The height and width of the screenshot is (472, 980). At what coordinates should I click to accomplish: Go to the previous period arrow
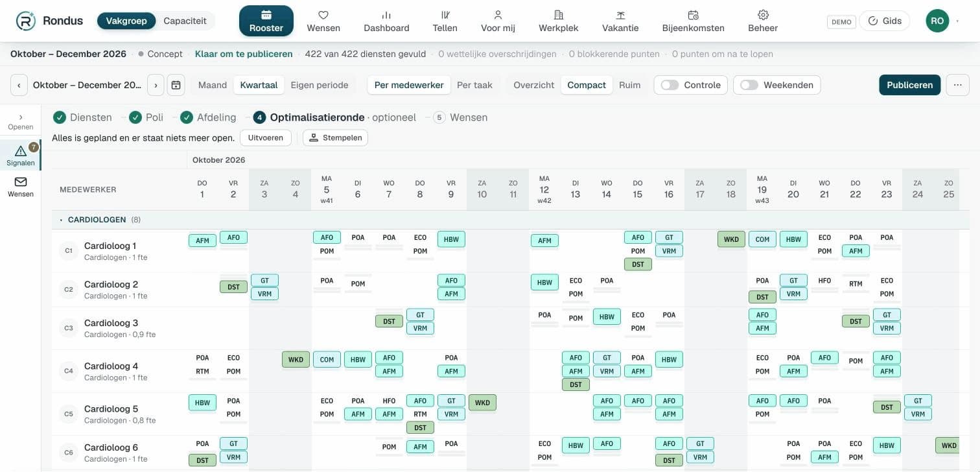tap(19, 85)
